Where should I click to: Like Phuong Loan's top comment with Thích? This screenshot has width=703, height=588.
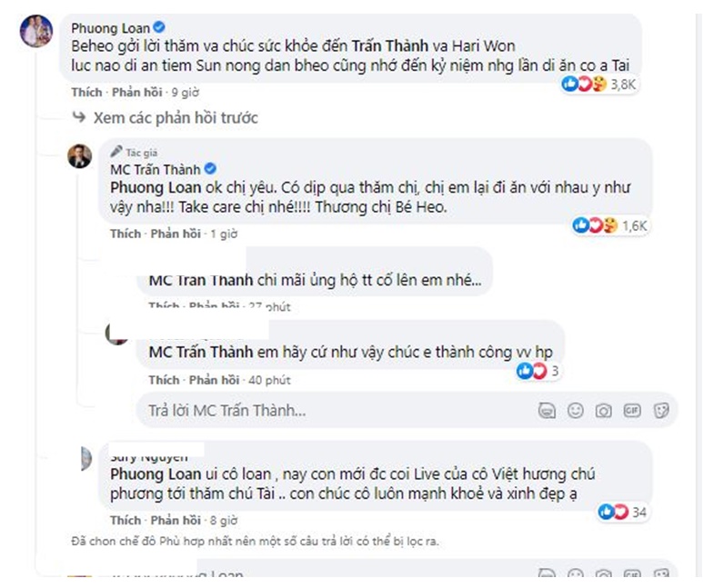pos(86,93)
